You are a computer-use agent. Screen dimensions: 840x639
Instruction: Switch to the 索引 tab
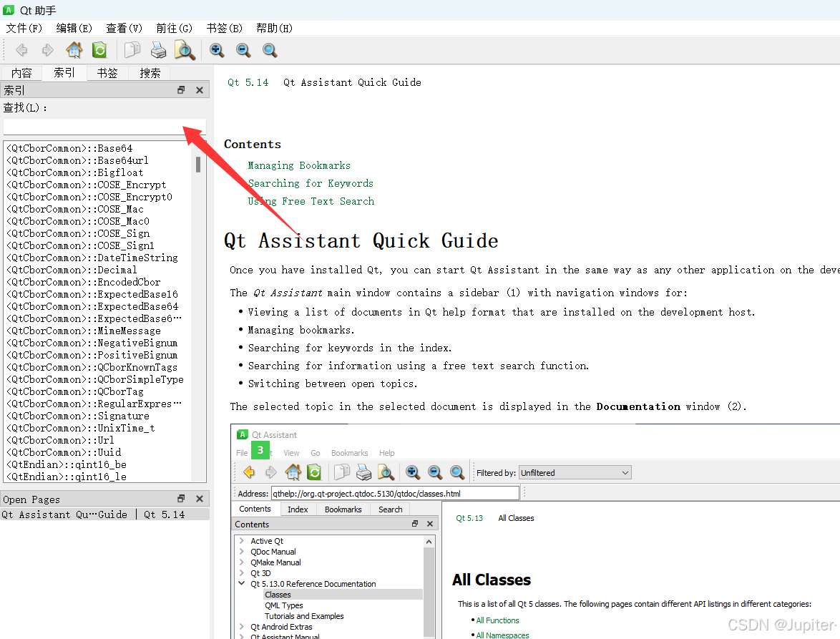pyautogui.click(x=64, y=72)
